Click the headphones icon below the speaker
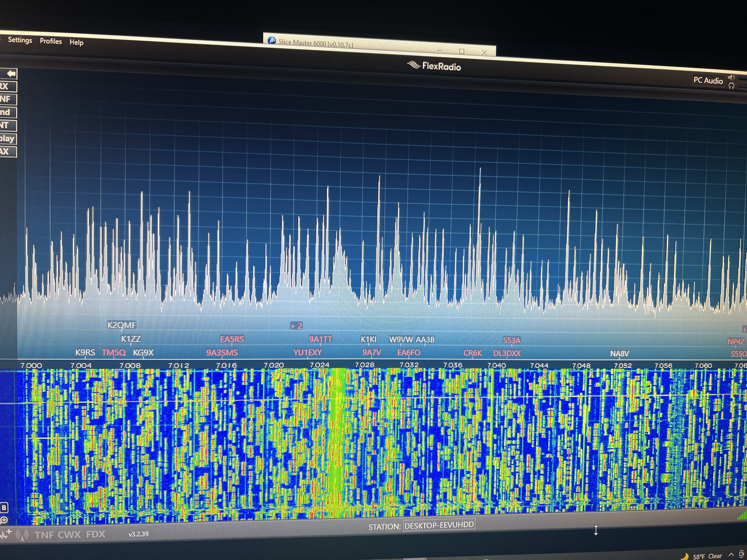The image size is (747, 560). 731,86
